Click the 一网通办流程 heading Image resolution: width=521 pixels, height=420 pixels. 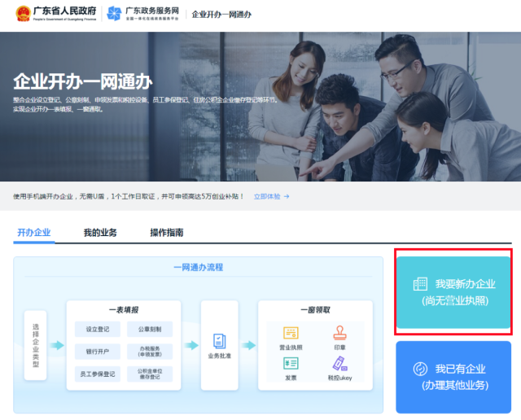click(x=199, y=267)
